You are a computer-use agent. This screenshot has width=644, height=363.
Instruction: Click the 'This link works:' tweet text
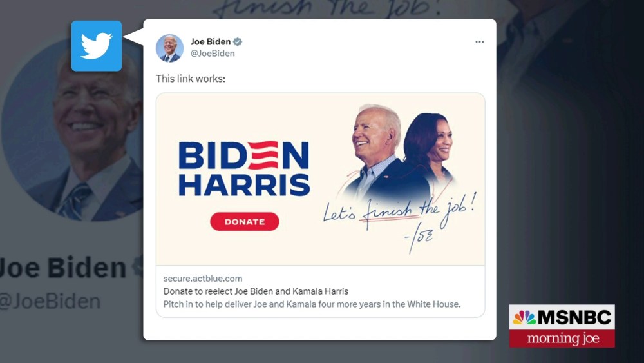pos(191,79)
